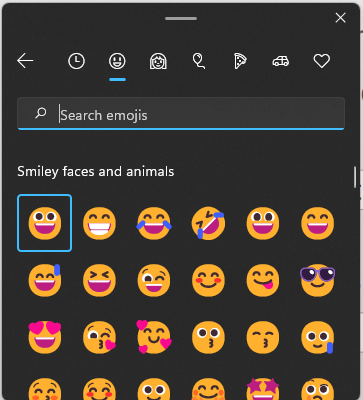Open the car transportation category
The width and height of the screenshot is (363, 400).
pyautogui.click(x=281, y=61)
